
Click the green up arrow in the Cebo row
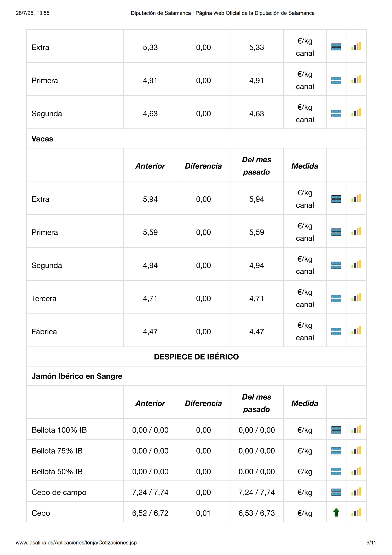pos(336,512)
